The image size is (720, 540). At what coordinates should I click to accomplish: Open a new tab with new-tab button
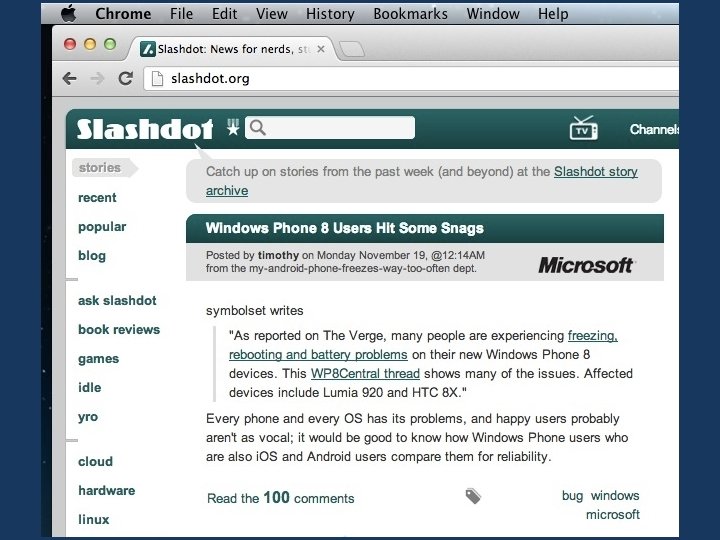click(x=352, y=49)
